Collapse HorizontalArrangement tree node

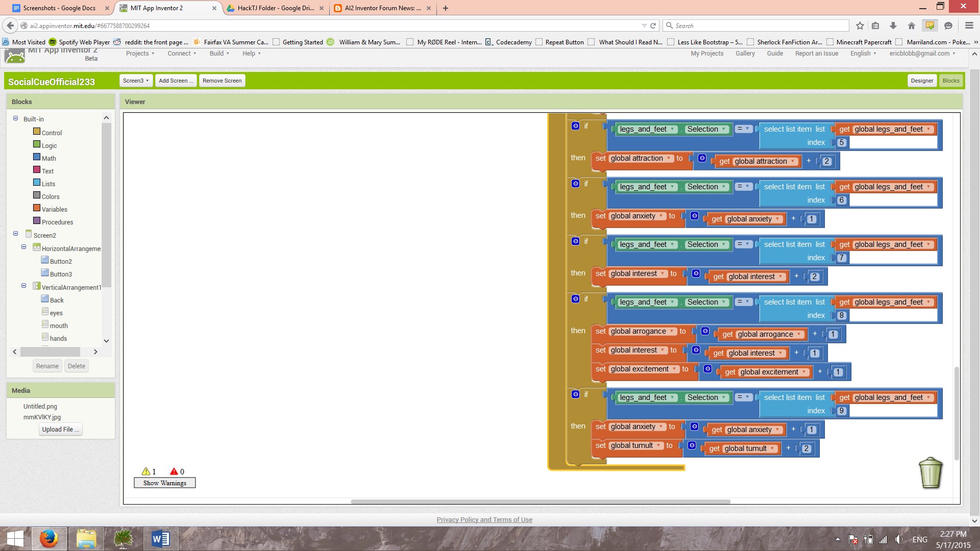pos(23,247)
